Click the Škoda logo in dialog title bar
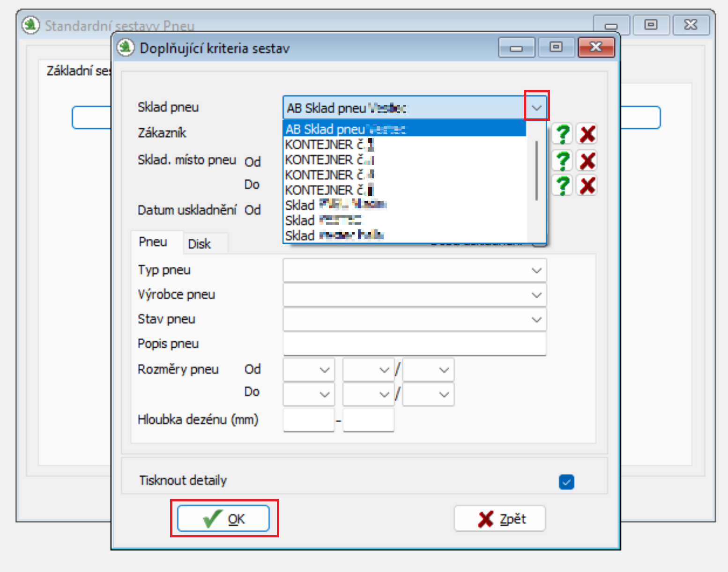 (x=126, y=48)
